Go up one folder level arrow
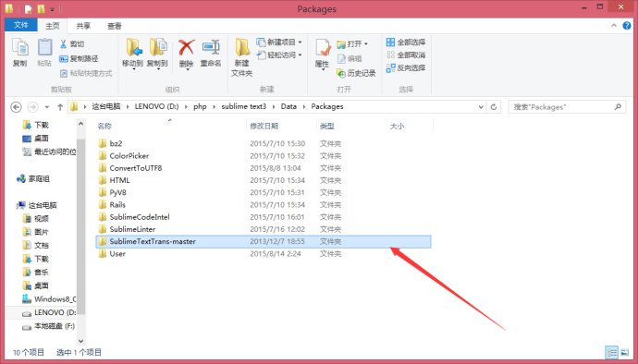 (60, 107)
